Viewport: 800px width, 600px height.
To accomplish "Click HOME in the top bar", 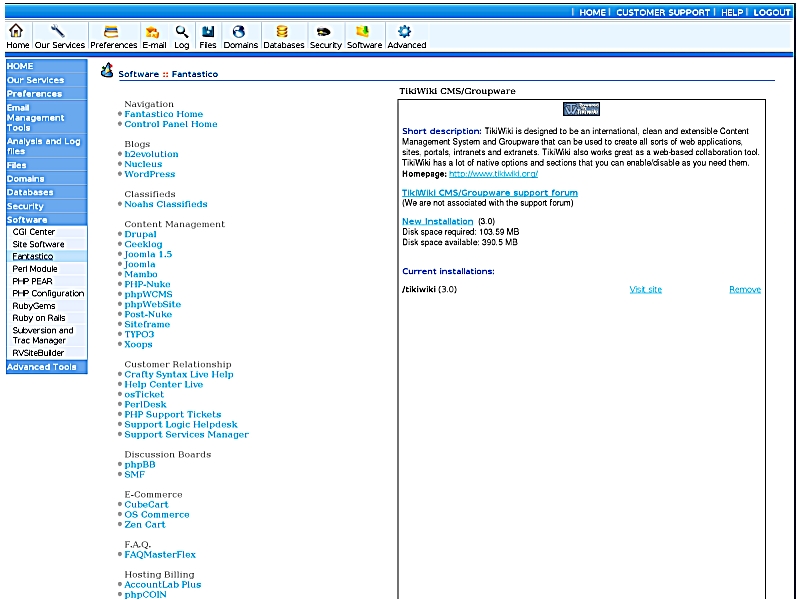I will tap(592, 12).
